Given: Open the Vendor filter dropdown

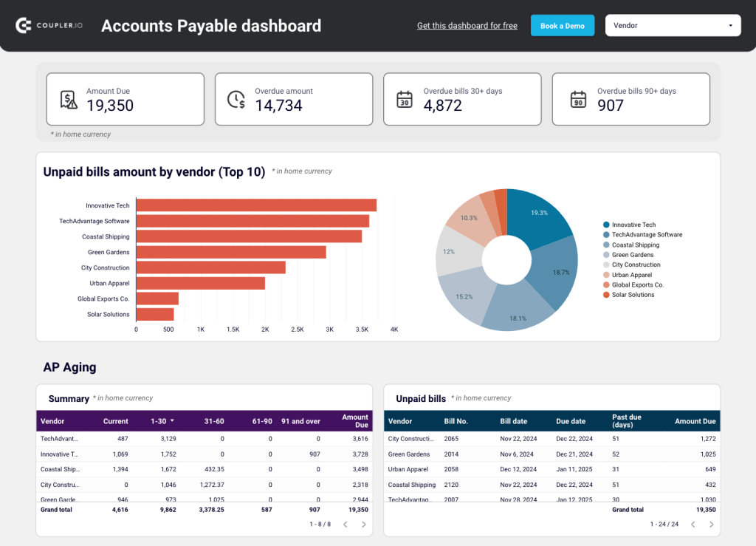Looking at the screenshot, I should pyautogui.click(x=673, y=26).
